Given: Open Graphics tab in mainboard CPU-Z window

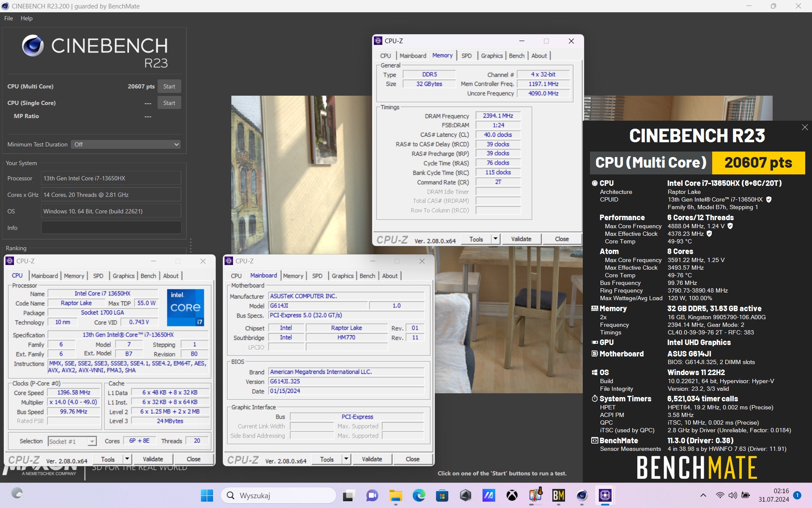Looking at the screenshot, I should pyautogui.click(x=342, y=276).
